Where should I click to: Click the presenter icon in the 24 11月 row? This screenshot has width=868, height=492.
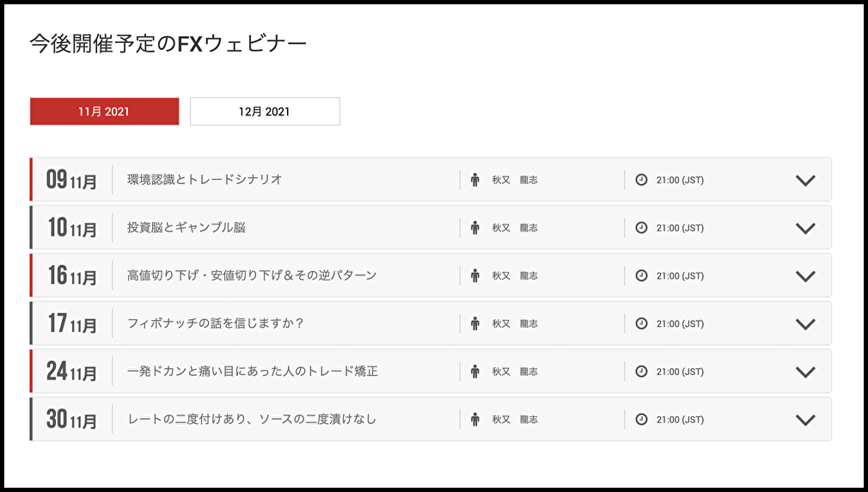(x=474, y=372)
